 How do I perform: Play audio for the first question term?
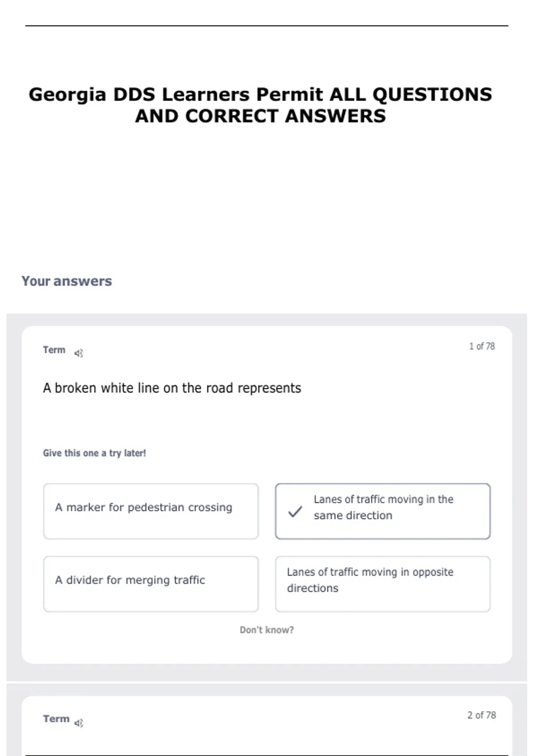79,354
